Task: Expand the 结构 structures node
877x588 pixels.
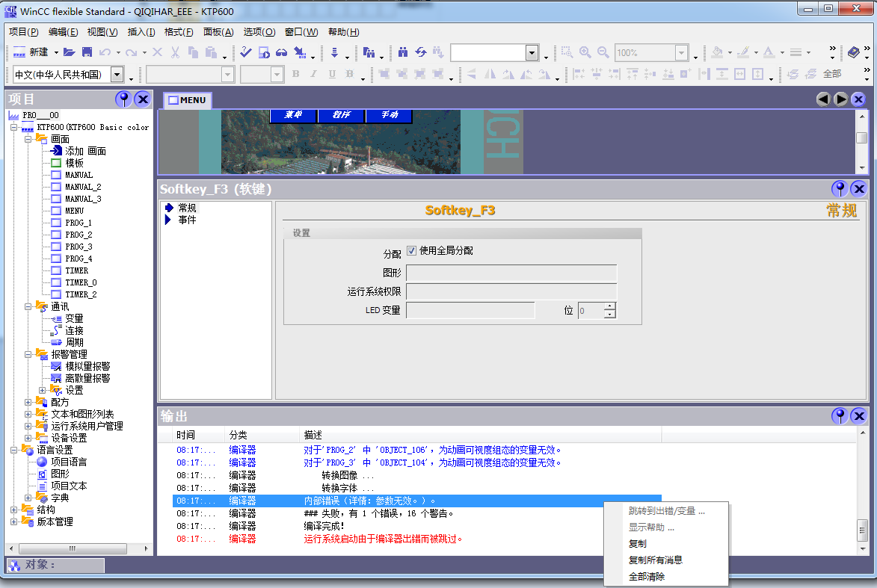Action: point(14,510)
